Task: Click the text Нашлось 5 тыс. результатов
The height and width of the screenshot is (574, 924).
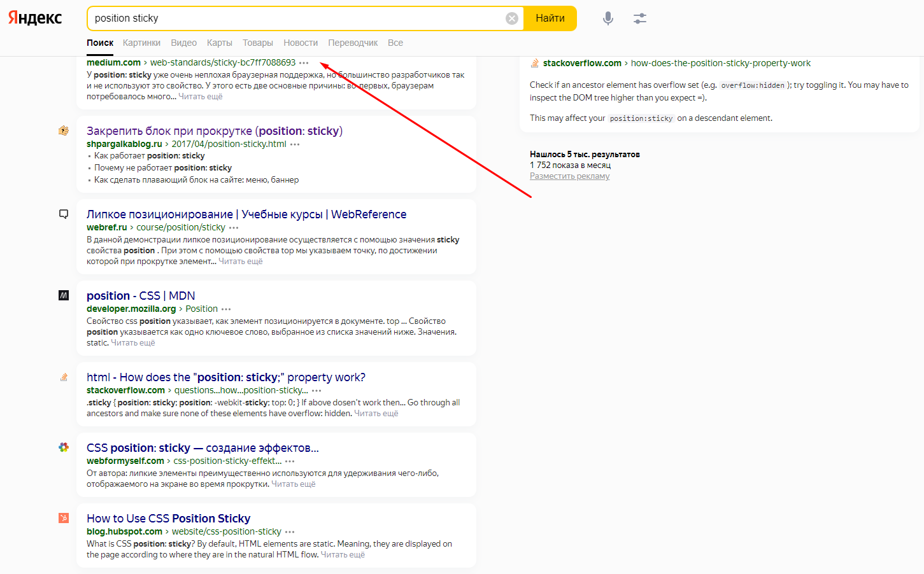Action: click(585, 154)
